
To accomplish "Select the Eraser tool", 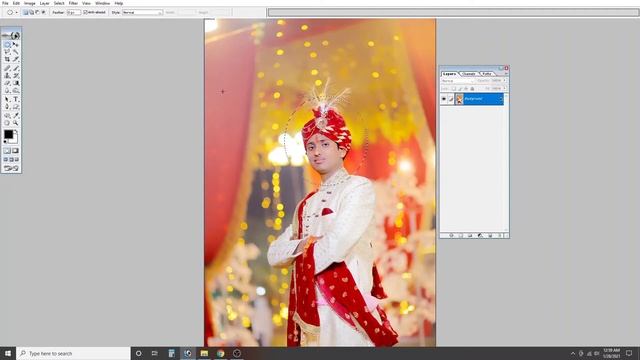I will 7,83.
